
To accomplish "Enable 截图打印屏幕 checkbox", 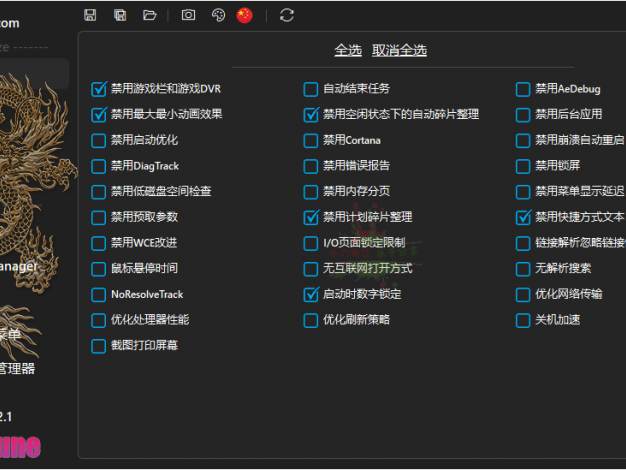I will 99,346.
